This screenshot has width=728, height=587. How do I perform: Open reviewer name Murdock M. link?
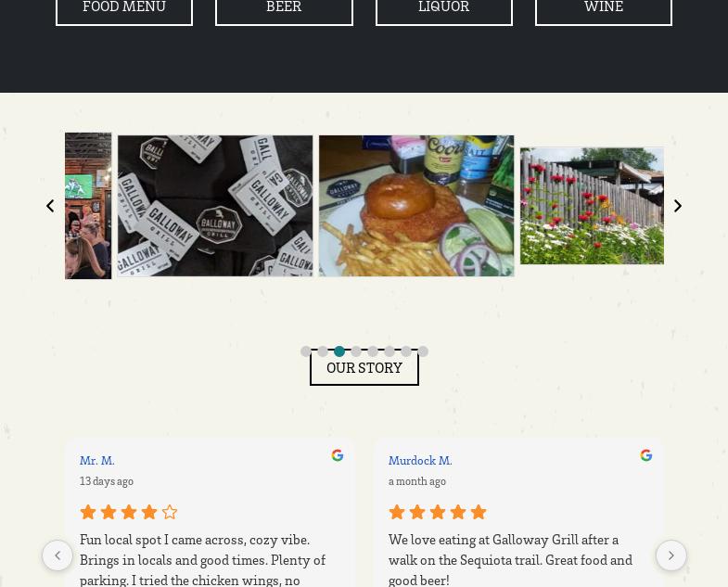pos(420,461)
